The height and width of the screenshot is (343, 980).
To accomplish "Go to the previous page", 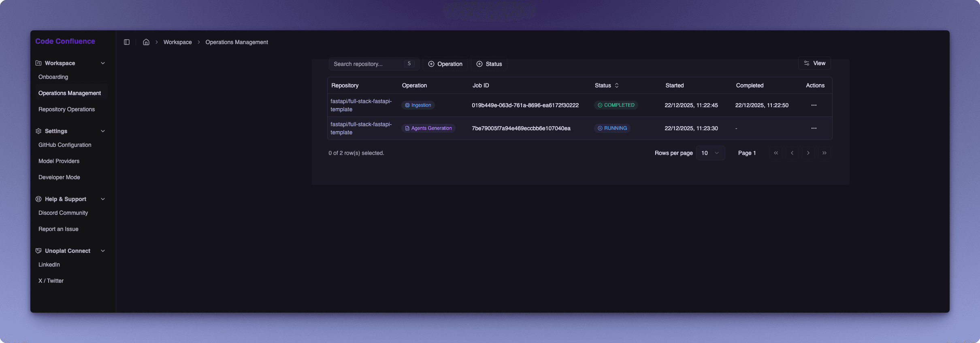I will click(x=792, y=153).
